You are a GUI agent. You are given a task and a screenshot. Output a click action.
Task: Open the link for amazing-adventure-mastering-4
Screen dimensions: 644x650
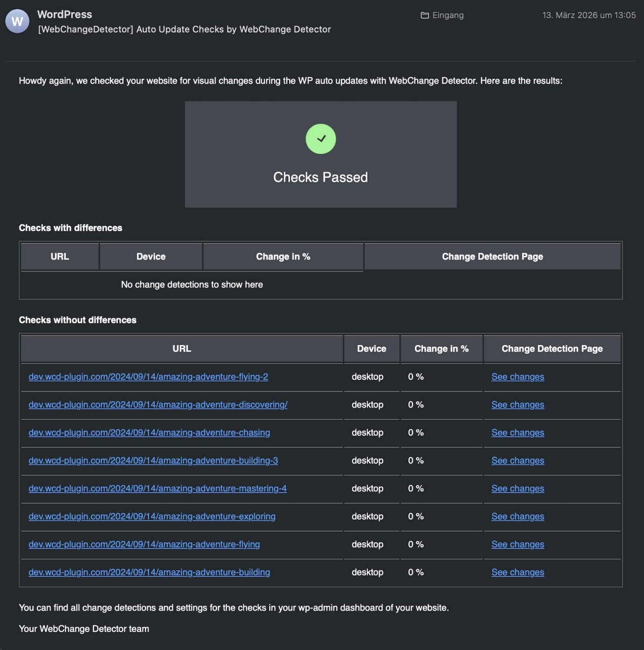pos(158,488)
